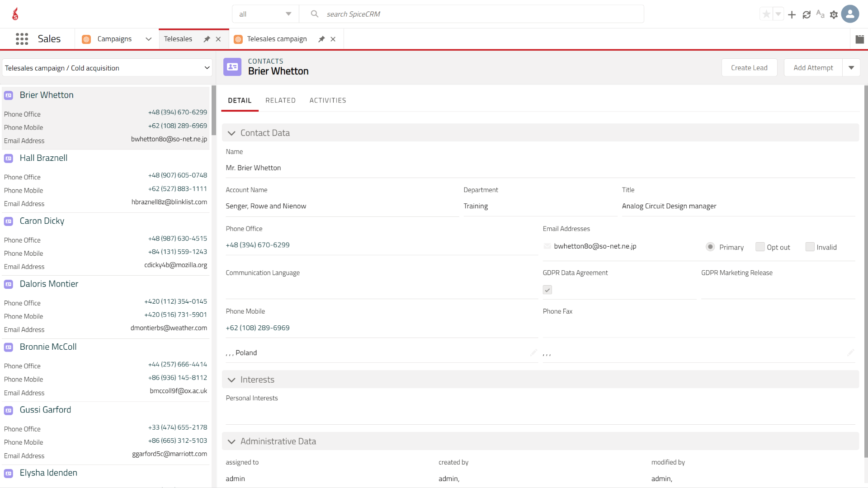Image resolution: width=868 pixels, height=488 pixels.
Task: Click the Sales application label
Action: click(49, 39)
